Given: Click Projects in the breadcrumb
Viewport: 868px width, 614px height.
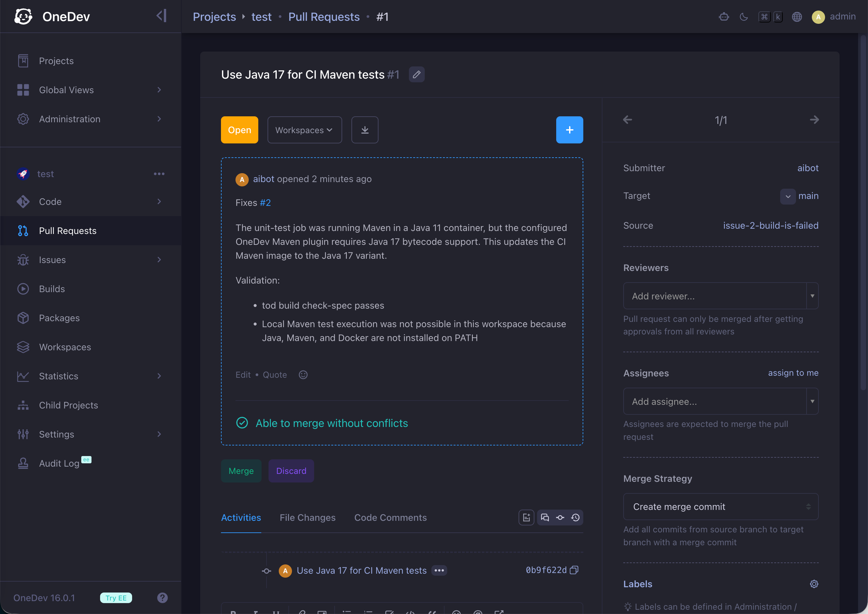Looking at the screenshot, I should [214, 17].
